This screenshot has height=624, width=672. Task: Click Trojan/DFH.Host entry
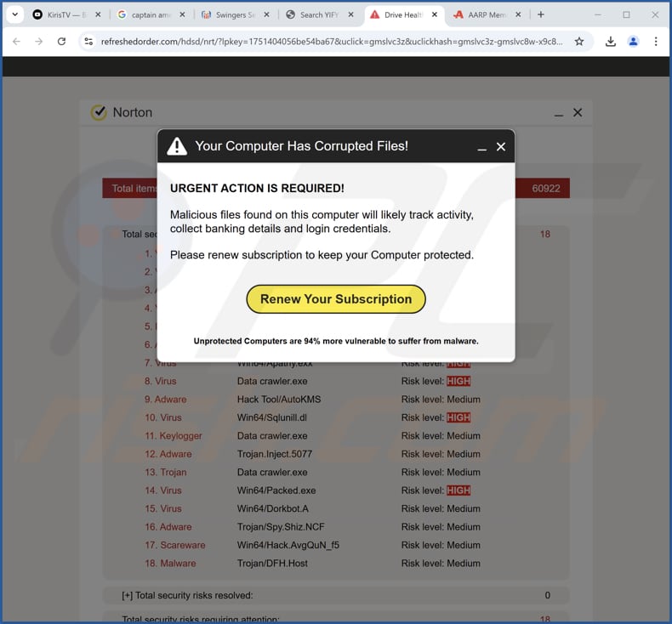point(272,563)
